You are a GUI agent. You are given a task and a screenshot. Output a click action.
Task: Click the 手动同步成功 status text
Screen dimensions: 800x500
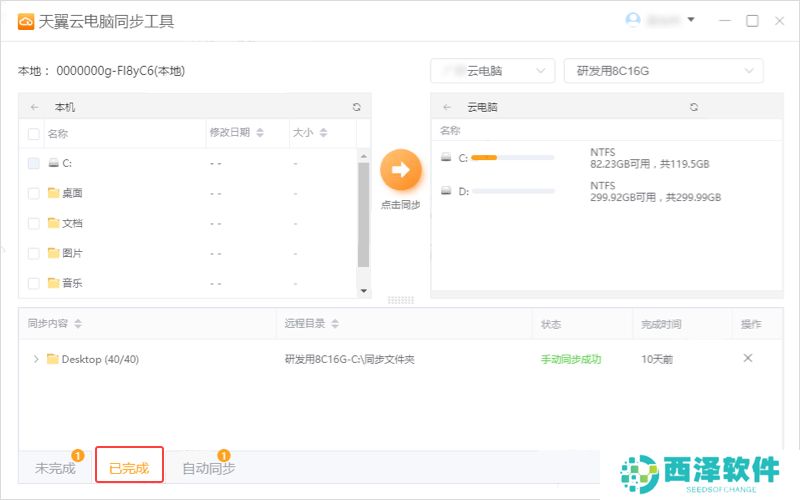point(571,359)
